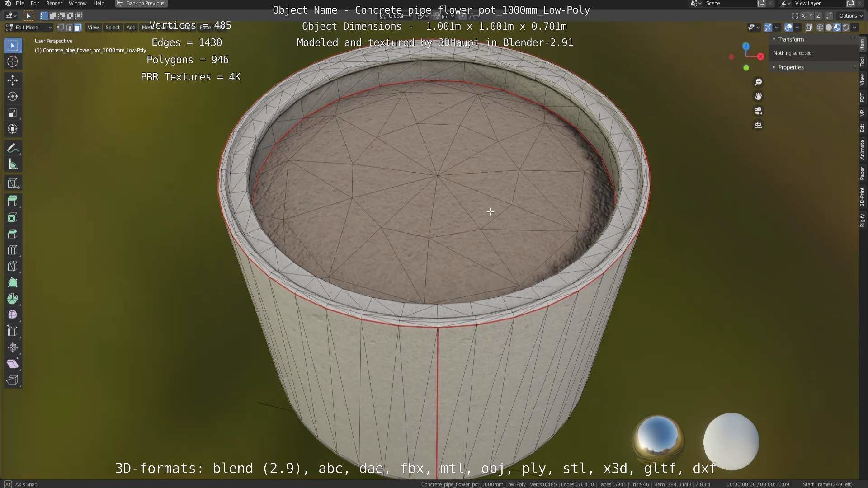Select the Rip Region tool
The height and width of the screenshot is (488, 868).
click(13, 380)
